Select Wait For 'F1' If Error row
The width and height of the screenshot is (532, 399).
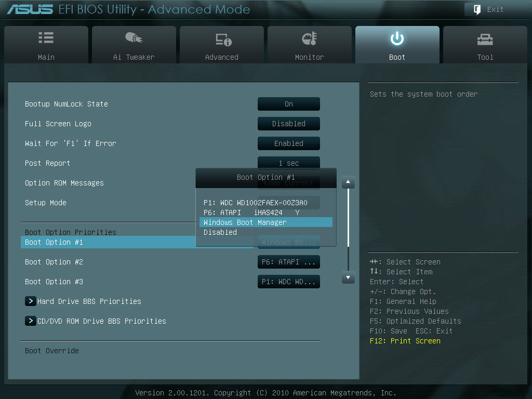coord(170,143)
